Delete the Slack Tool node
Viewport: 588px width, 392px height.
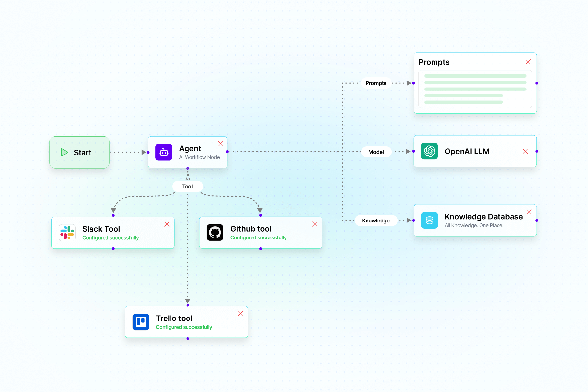coord(167,224)
